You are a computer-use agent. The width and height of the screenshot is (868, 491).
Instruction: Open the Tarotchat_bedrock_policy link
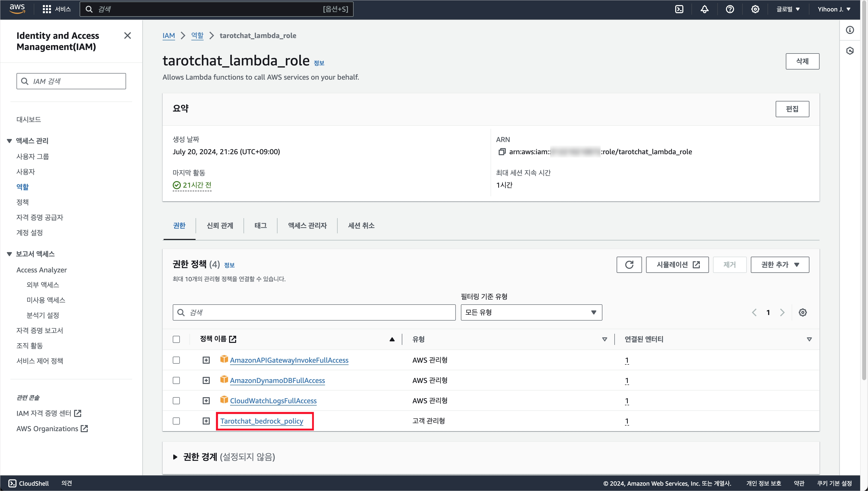(262, 421)
